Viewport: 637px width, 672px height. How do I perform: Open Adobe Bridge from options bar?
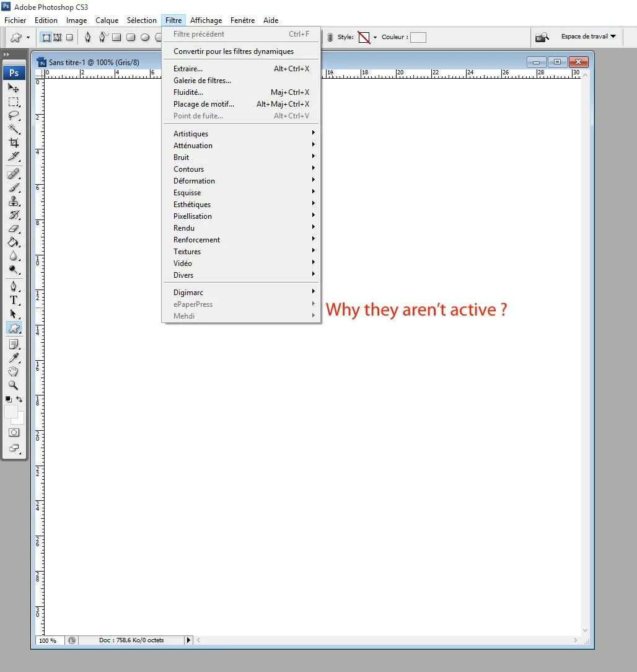coord(542,37)
